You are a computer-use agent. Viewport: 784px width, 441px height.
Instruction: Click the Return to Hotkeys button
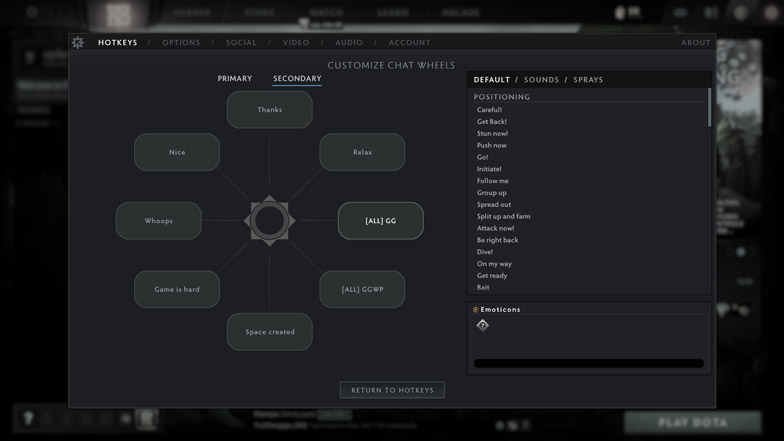[x=392, y=390]
